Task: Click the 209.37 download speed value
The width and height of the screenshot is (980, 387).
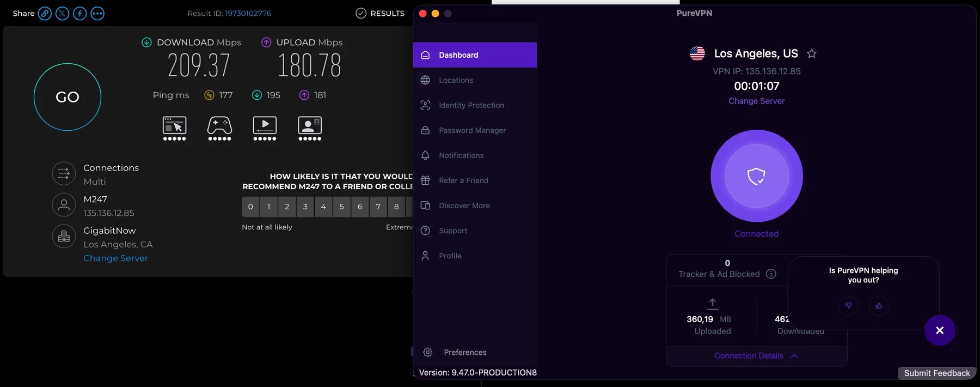Action: tap(199, 65)
